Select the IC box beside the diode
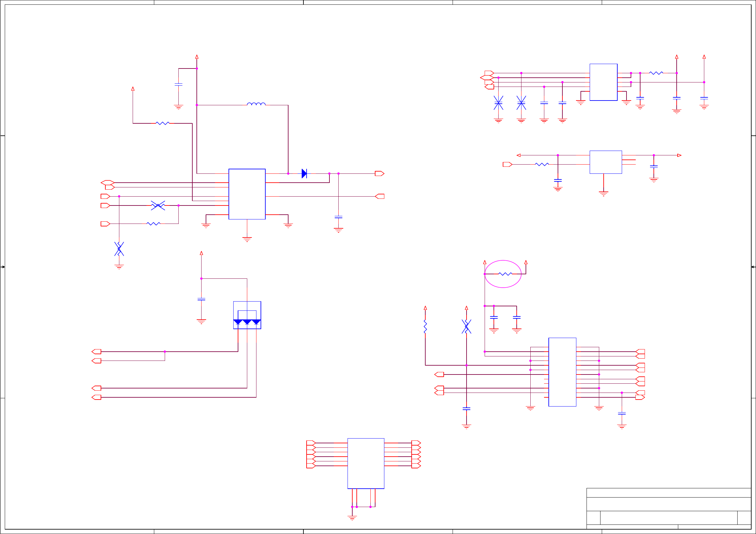Screen dimensions: 756x534 click(x=247, y=194)
